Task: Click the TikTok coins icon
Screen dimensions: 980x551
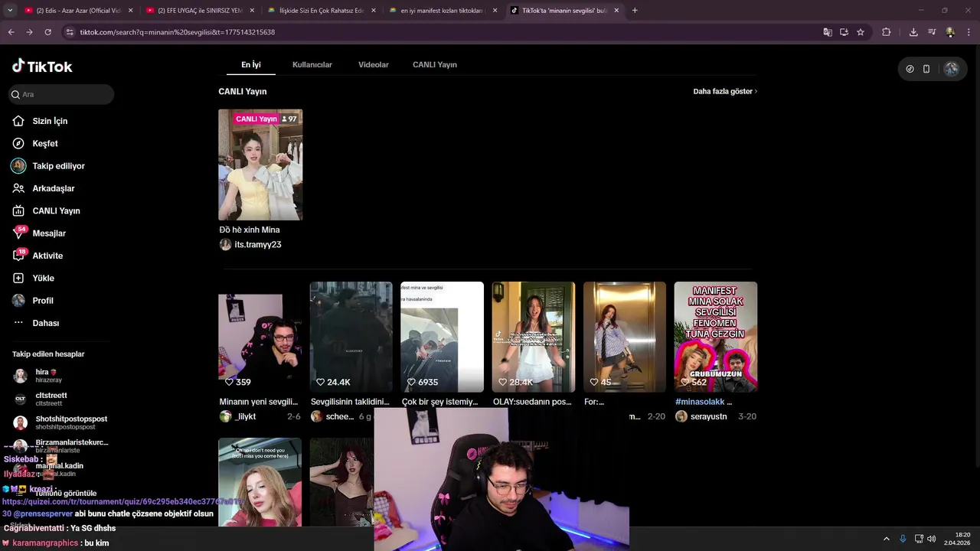Action: tap(910, 69)
